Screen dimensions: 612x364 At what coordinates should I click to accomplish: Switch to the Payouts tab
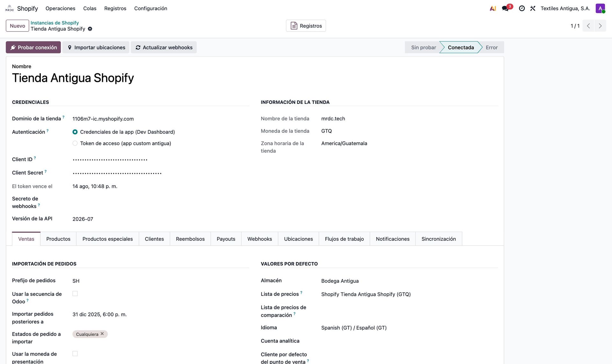[x=226, y=239]
